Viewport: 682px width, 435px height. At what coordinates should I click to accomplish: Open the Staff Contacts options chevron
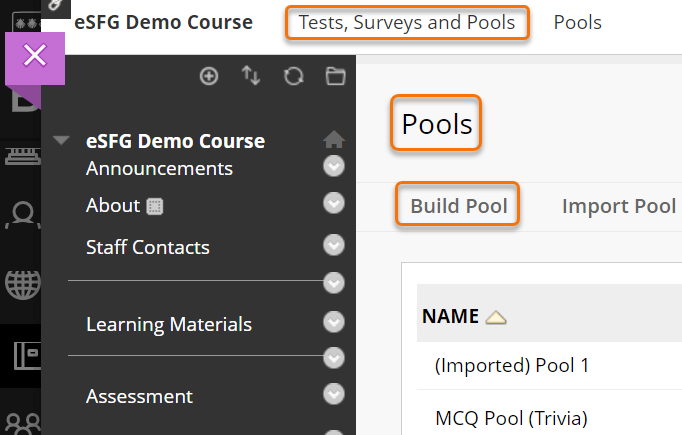pyautogui.click(x=334, y=245)
